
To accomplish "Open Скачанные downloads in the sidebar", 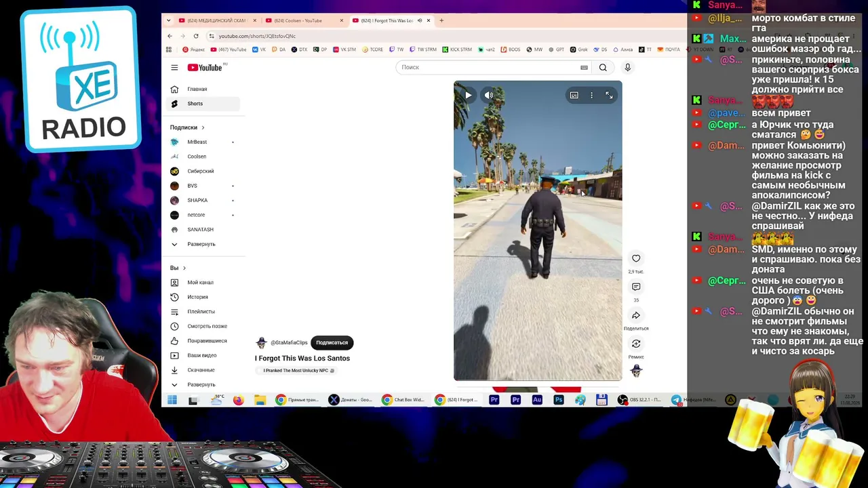I will [203, 370].
